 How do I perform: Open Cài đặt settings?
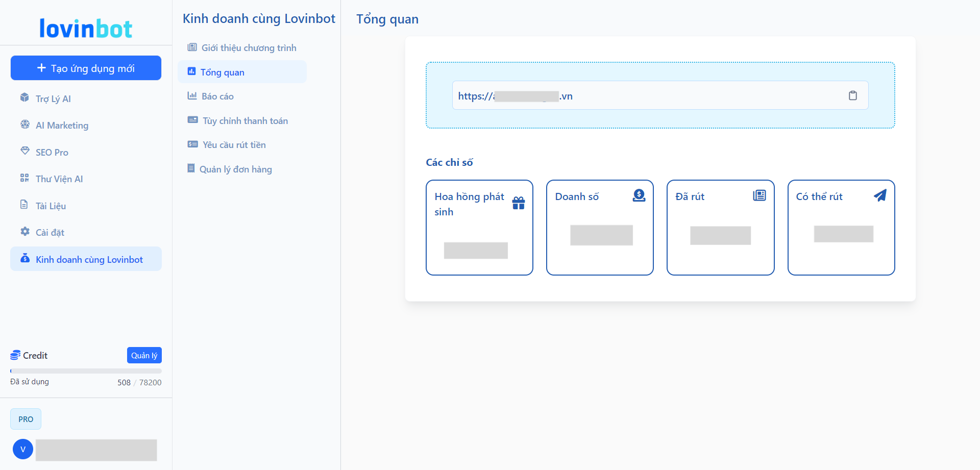pos(86,232)
